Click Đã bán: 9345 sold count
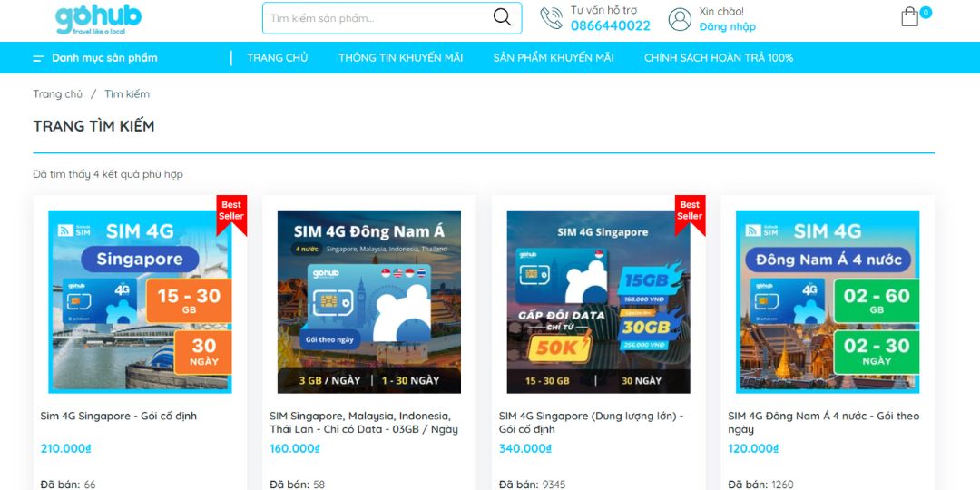The height and width of the screenshot is (490, 980). coord(533,485)
